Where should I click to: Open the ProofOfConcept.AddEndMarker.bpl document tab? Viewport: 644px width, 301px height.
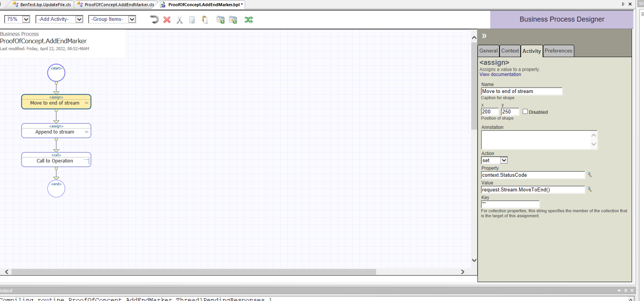click(202, 5)
